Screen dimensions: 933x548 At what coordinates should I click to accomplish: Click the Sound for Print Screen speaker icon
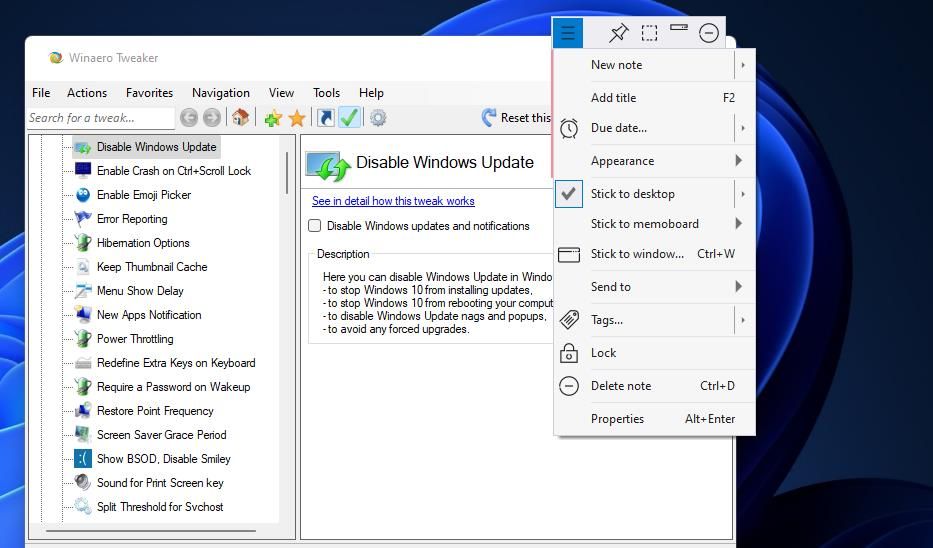(x=83, y=483)
